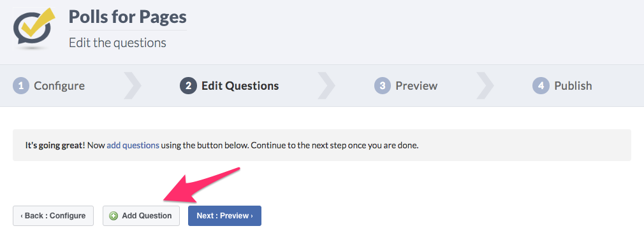Click the step 3 number circle
The width and height of the screenshot is (644, 240).
383,86
